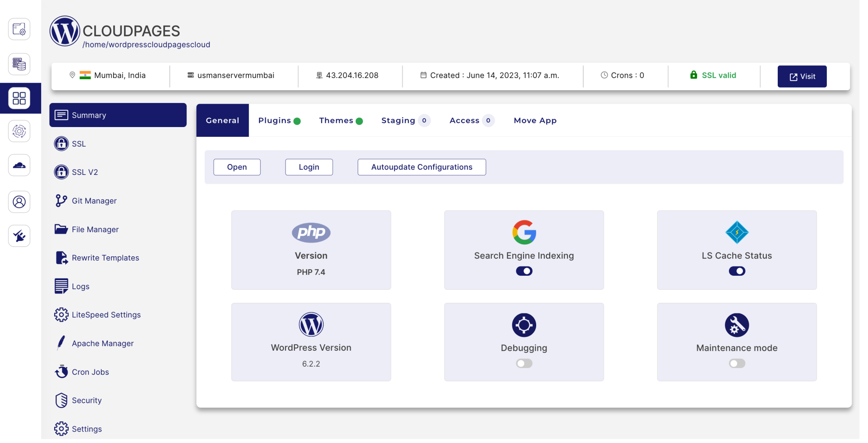Click the Autoupdate Configurations button

click(x=422, y=167)
